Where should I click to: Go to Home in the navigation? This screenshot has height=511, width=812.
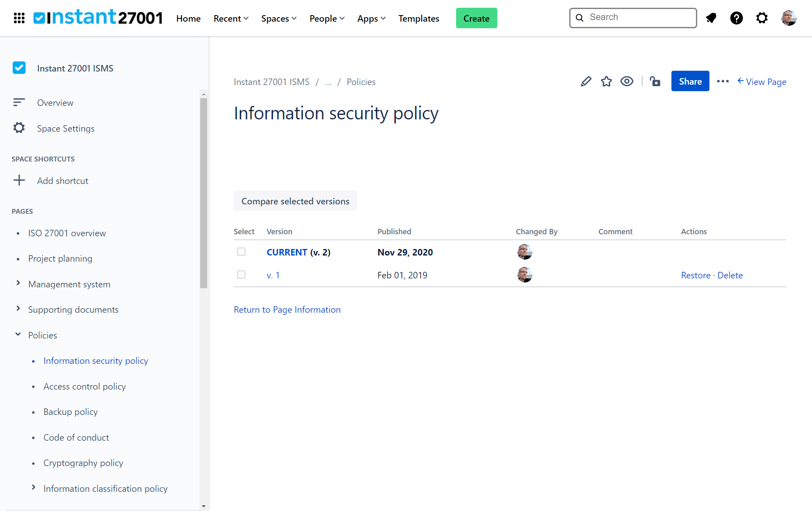[x=188, y=18]
